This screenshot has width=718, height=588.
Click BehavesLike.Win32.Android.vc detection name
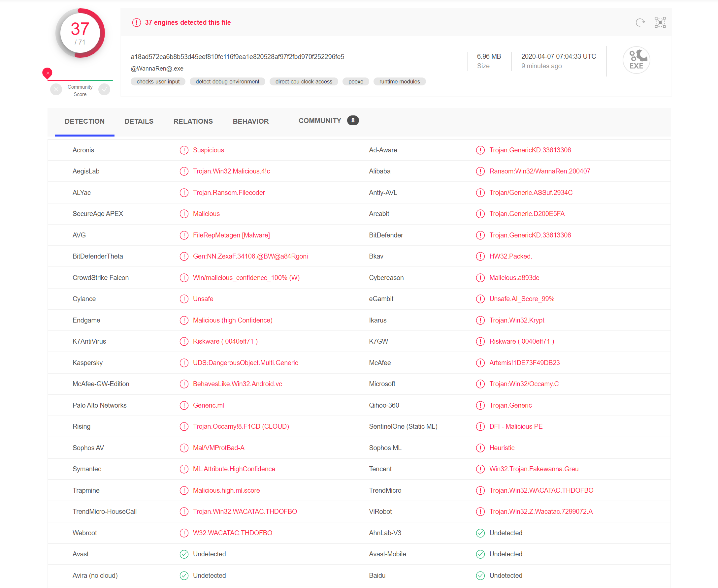tap(238, 384)
